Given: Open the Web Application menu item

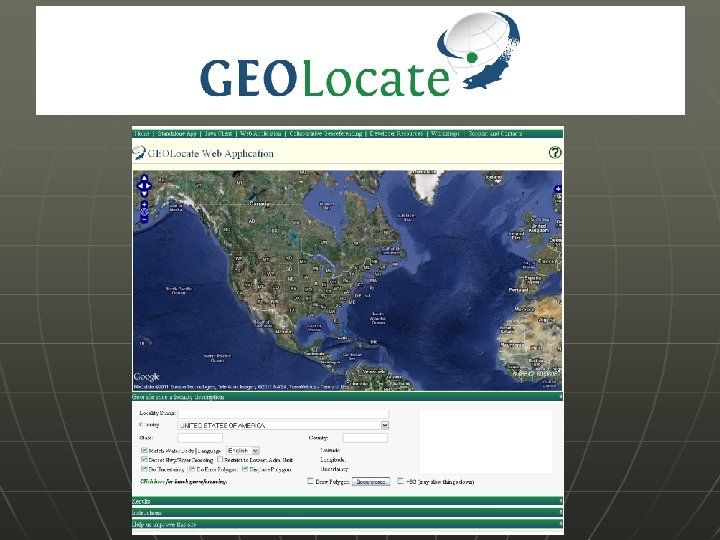Looking at the screenshot, I should click(x=260, y=134).
